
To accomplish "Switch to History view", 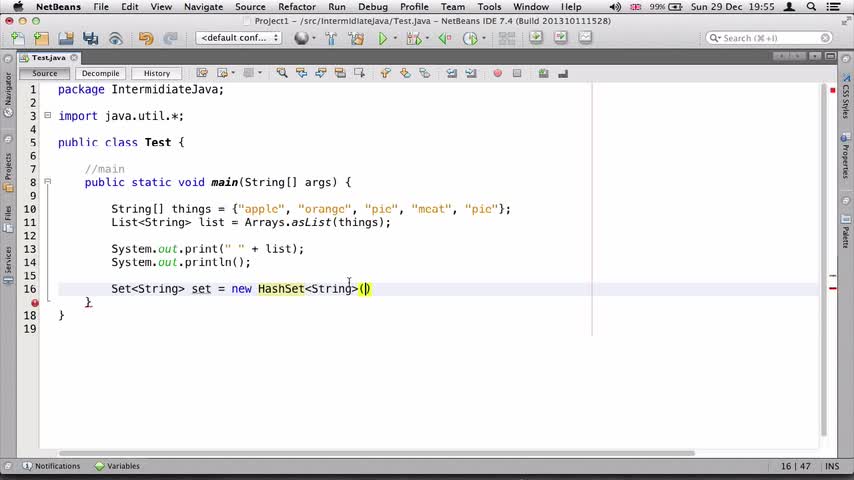I will (157, 73).
